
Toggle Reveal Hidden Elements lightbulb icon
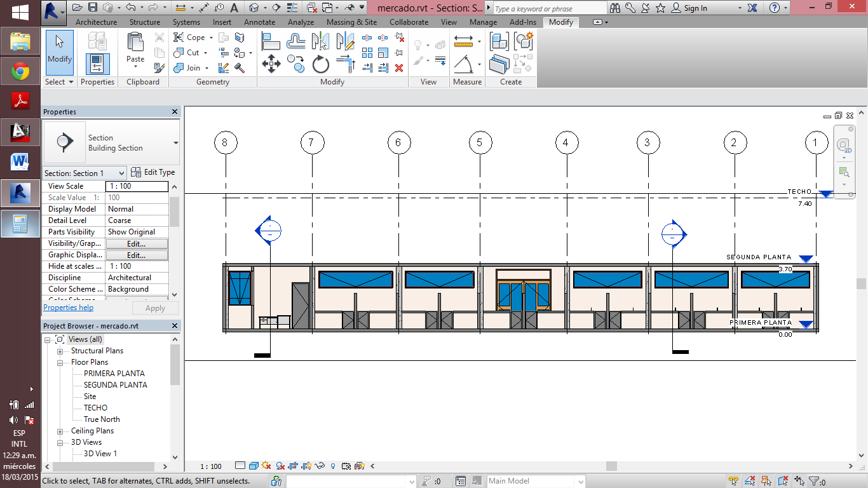click(x=332, y=466)
